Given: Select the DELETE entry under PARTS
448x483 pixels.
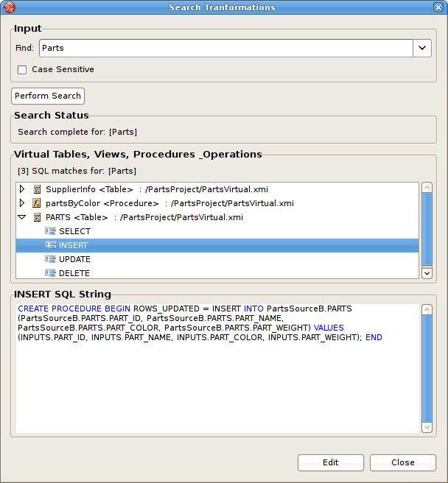Looking at the screenshot, I should coord(74,273).
